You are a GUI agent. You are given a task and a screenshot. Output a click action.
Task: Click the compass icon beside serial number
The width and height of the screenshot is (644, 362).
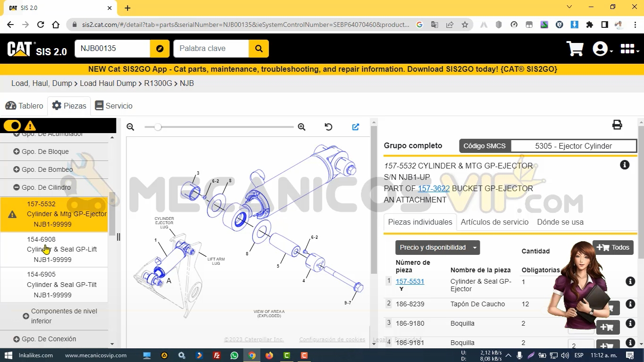(159, 49)
